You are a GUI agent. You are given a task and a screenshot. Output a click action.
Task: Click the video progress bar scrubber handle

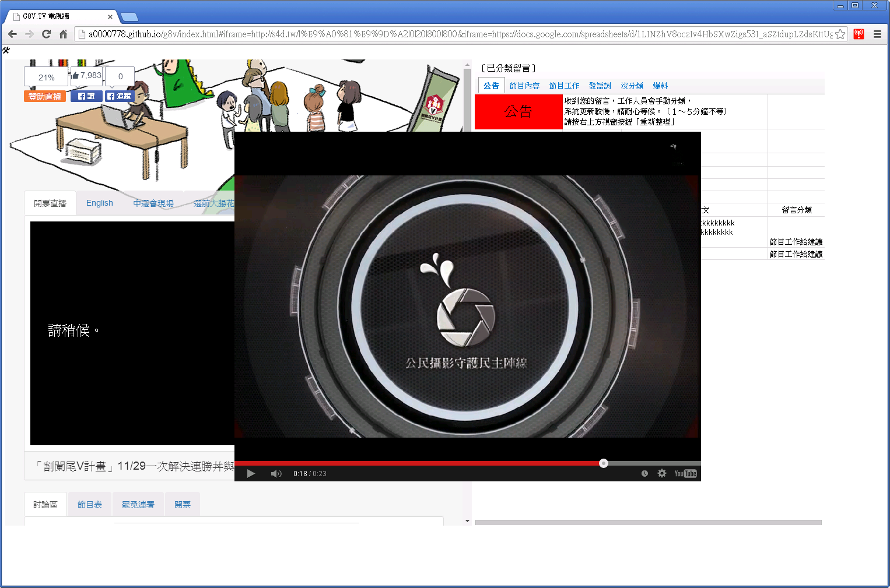tap(604, 463)
